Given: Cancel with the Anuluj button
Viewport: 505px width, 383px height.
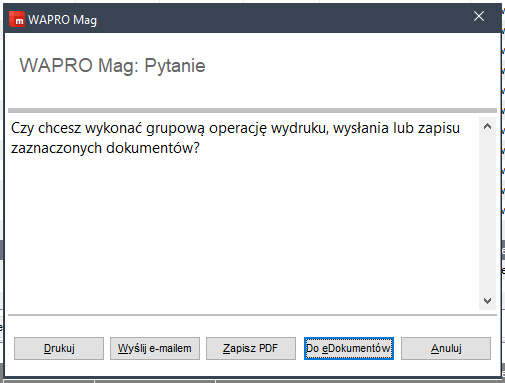Looking at the screenshot, I should [446, 348].
